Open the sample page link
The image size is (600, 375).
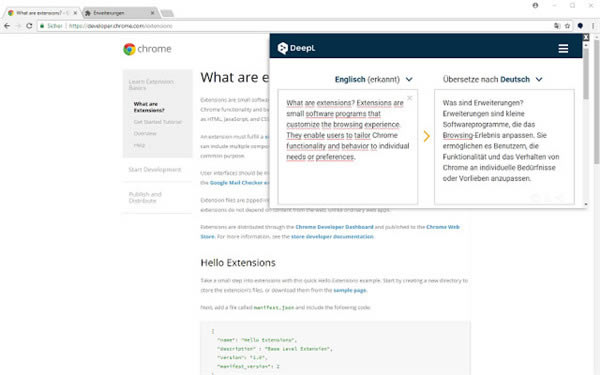350,290
